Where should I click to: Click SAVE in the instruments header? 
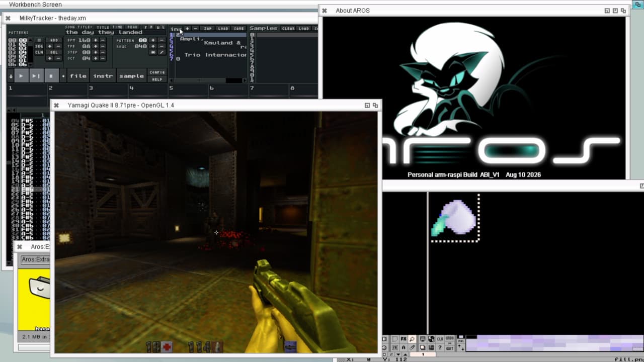pos(238,29)
